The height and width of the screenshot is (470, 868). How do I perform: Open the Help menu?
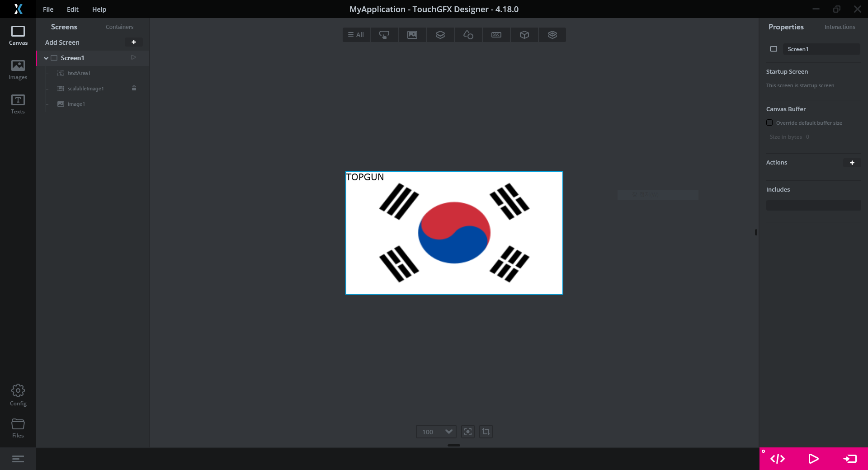(x=99, y=9)
